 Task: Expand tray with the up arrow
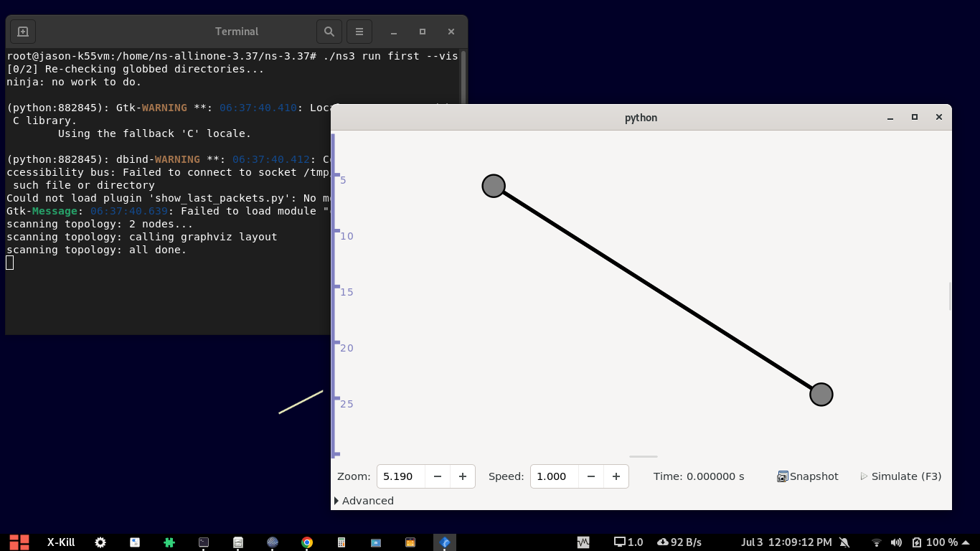pyautogui.click(x=966, y=542)
